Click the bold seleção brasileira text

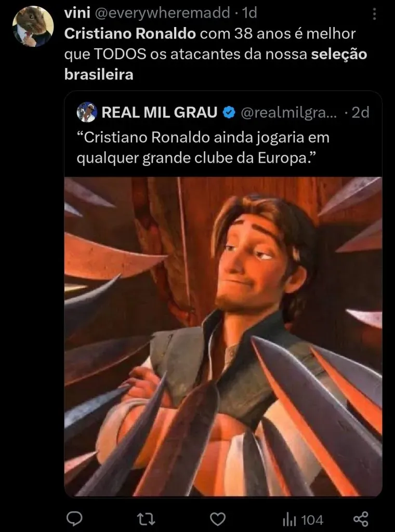click(216, 64)
